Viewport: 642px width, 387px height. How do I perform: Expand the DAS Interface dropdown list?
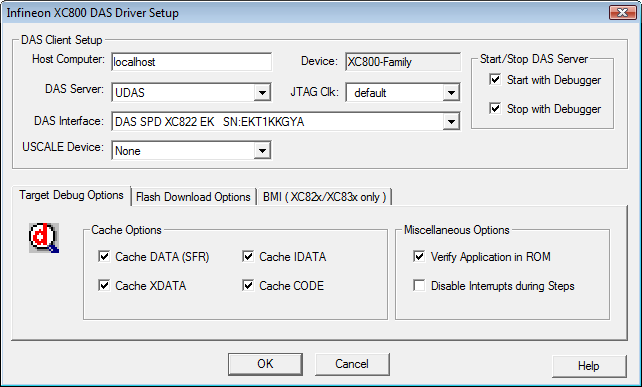451,122
